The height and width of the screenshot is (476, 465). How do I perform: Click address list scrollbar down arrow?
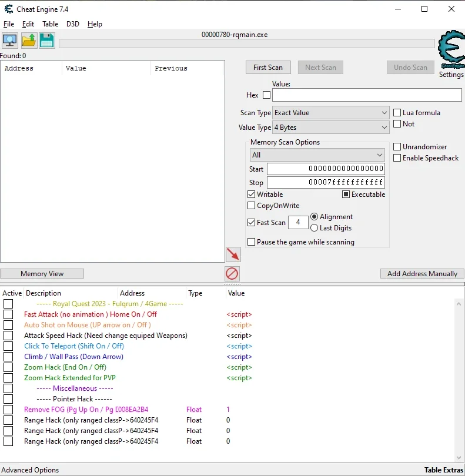click(x=459, y=457)
